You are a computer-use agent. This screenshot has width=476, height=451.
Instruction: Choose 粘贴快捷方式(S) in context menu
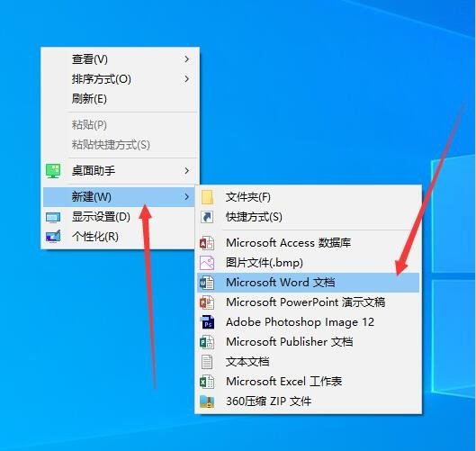coord(121,145)
